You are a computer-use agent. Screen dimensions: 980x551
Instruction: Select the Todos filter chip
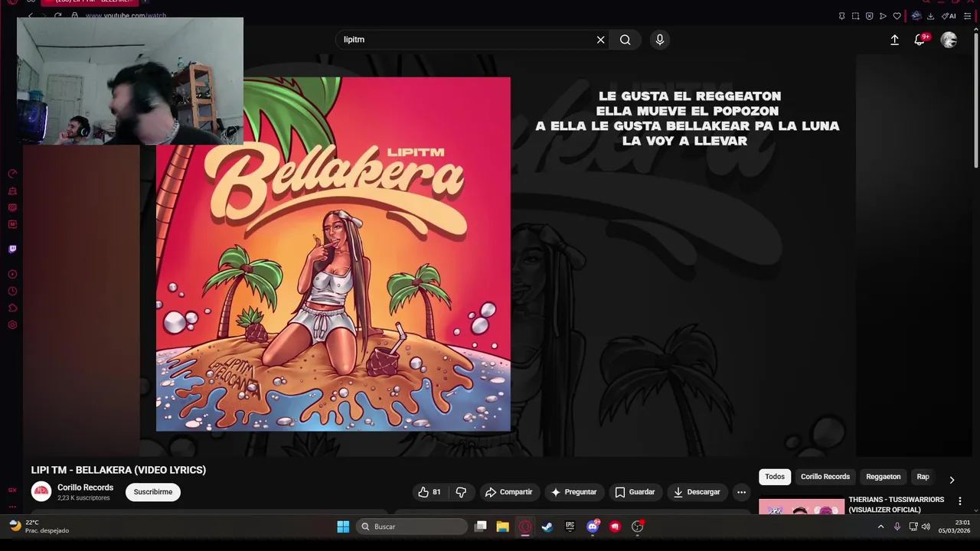pos(775,477)
